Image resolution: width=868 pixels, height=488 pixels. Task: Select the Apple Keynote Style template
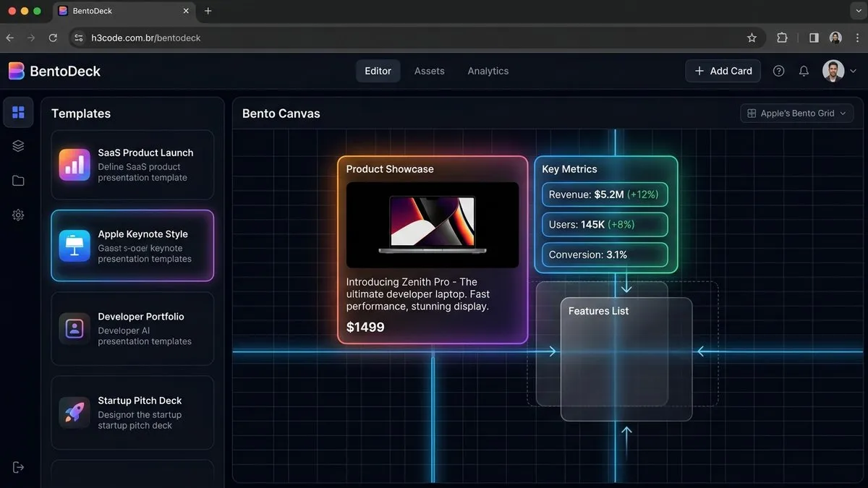(132, 246)
